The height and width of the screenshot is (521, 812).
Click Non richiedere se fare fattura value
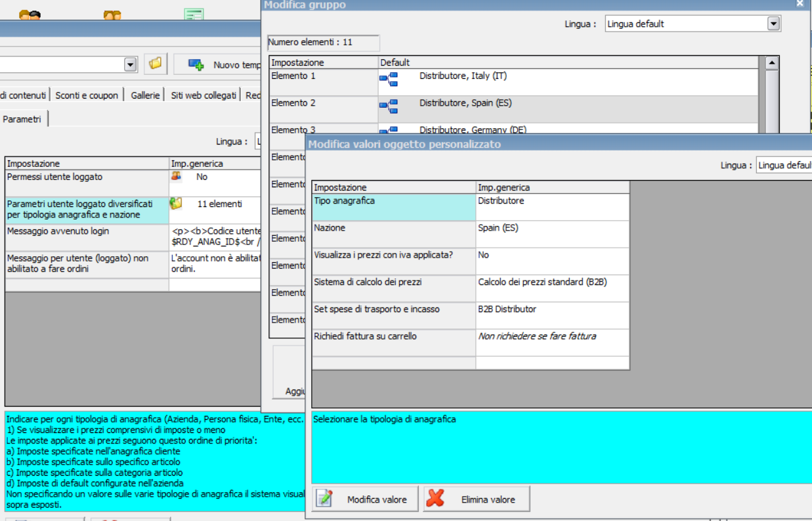[553, 342]
